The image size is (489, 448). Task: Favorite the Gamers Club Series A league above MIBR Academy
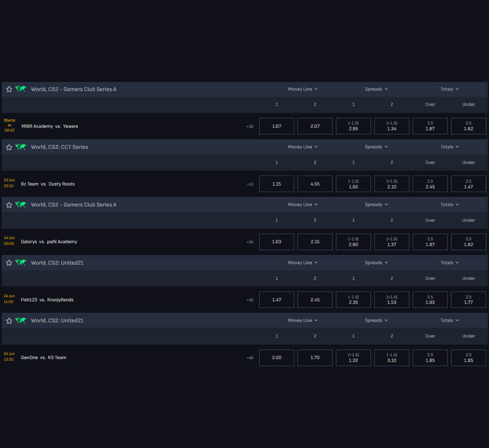9,89
